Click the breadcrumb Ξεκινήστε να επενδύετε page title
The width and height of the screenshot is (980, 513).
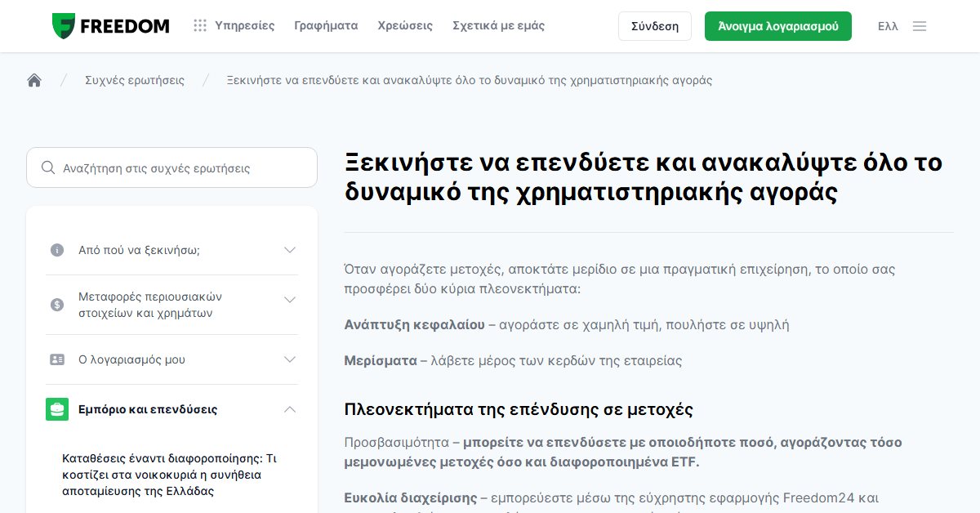(x=470, y=80)
